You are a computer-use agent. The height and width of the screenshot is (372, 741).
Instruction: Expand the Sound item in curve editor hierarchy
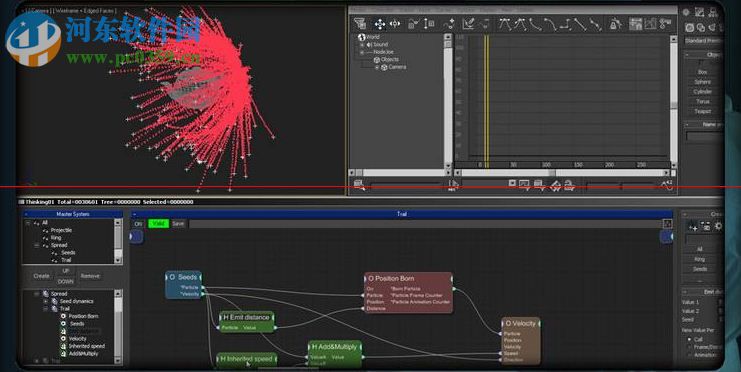[x=362, y=44]
